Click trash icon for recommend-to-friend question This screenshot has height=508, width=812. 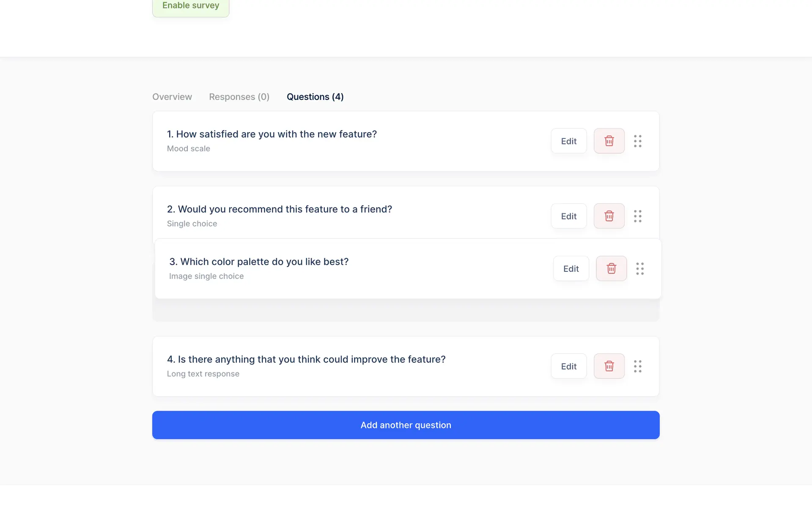click(609, 216)
